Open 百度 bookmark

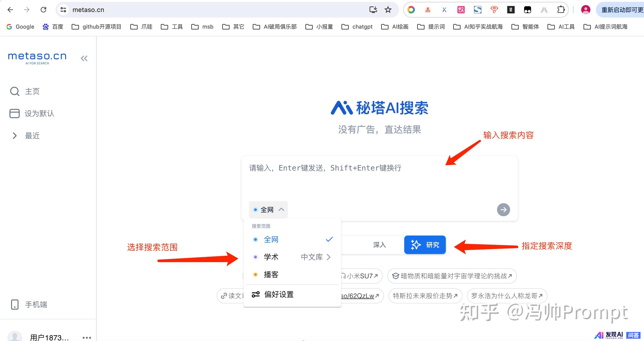tap(53, 27)
